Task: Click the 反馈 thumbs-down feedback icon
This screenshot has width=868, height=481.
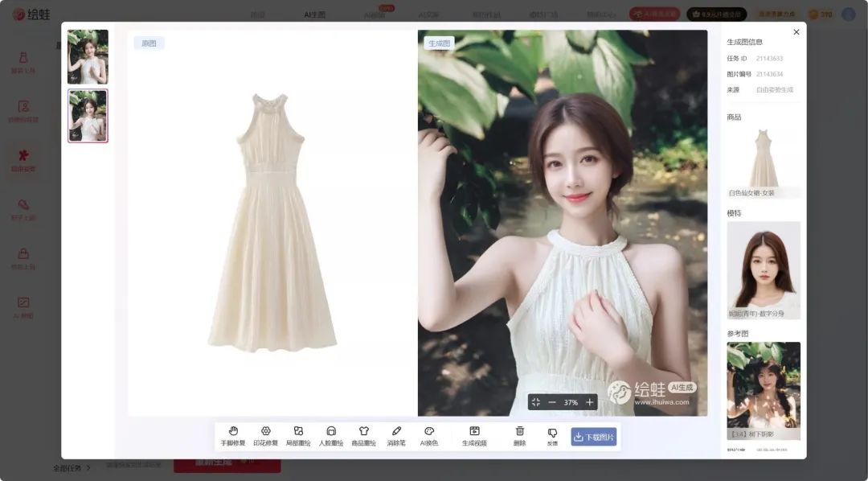Action: tap(552, 436)
